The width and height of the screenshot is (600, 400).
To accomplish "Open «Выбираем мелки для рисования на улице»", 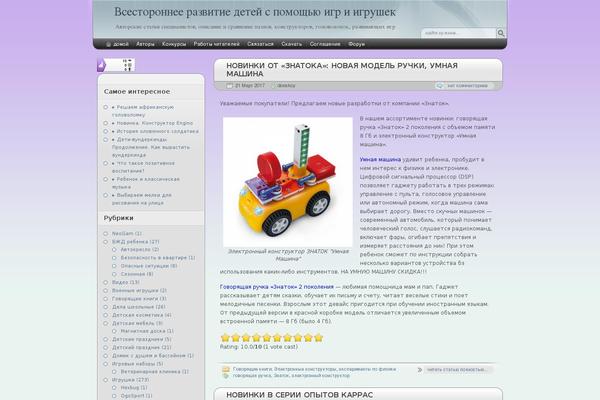I will click(142, 199).
